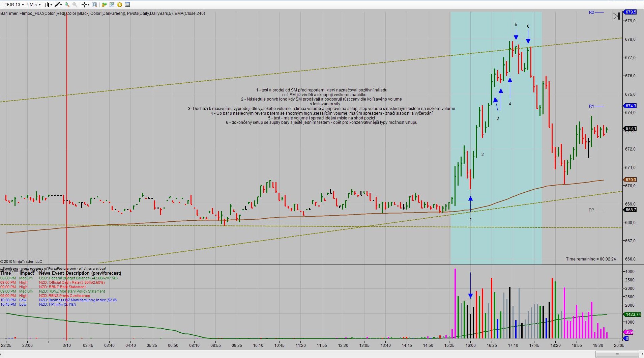
Task: Click the 16:00 time axis label
Action: (471, 345)
